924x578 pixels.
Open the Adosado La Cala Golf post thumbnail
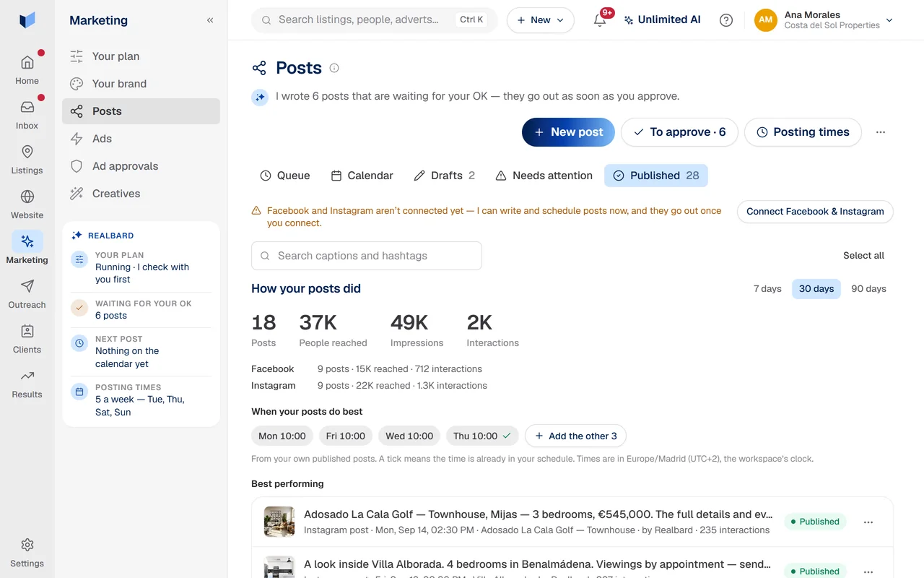pyautogui.click(x=279, y=522)
